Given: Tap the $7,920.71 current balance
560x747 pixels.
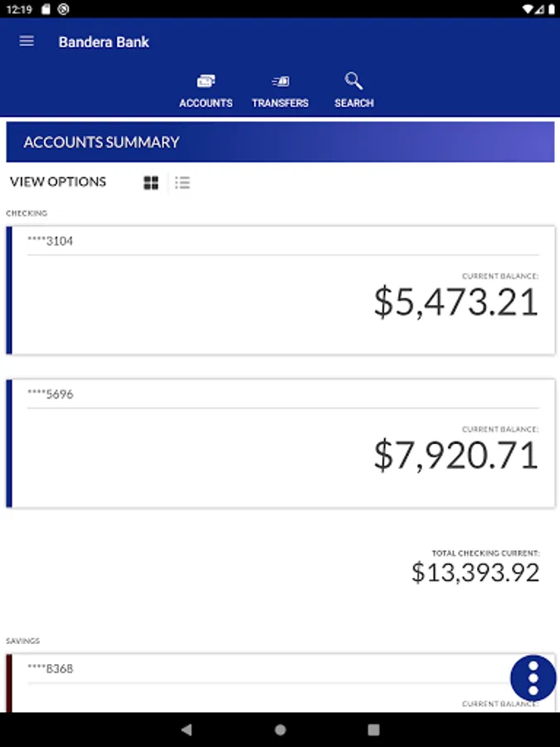Looking at the screenshot, I should point(456,456).
